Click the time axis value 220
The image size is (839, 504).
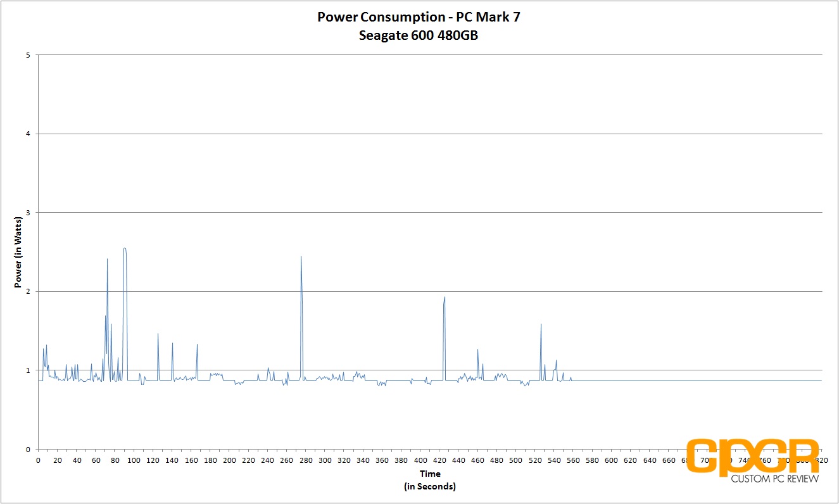[x=249, y=460]
